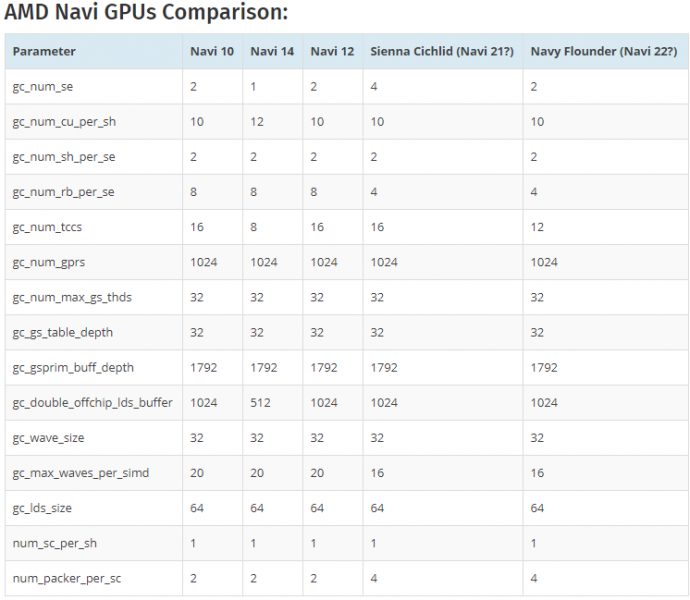Select the Navi 14 column header
The width and height of the screenshot is (690, 600).
[x=272, y=51]
